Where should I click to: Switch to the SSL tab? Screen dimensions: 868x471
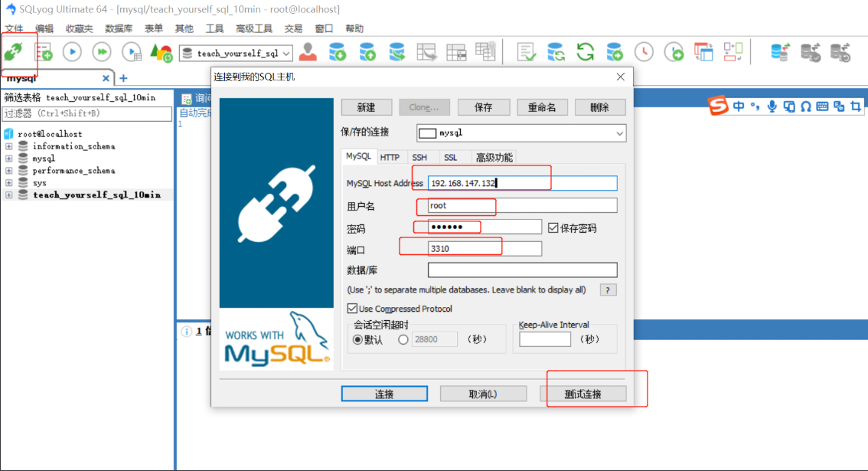[451, 157]
